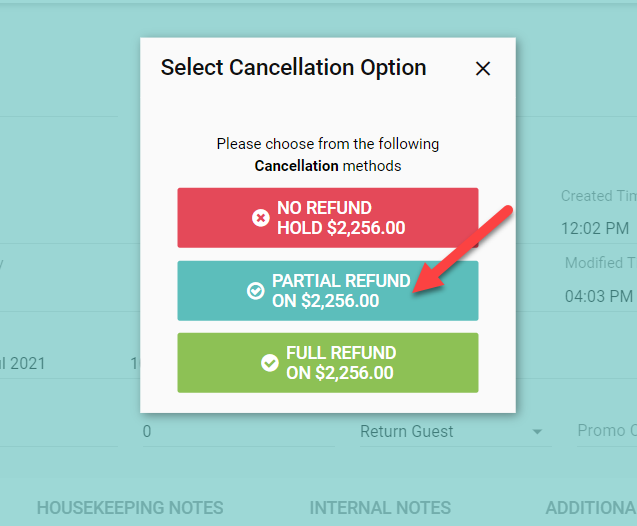637x526 pixels.
Task: Click the Created Time label
Action: pos(598,196)
